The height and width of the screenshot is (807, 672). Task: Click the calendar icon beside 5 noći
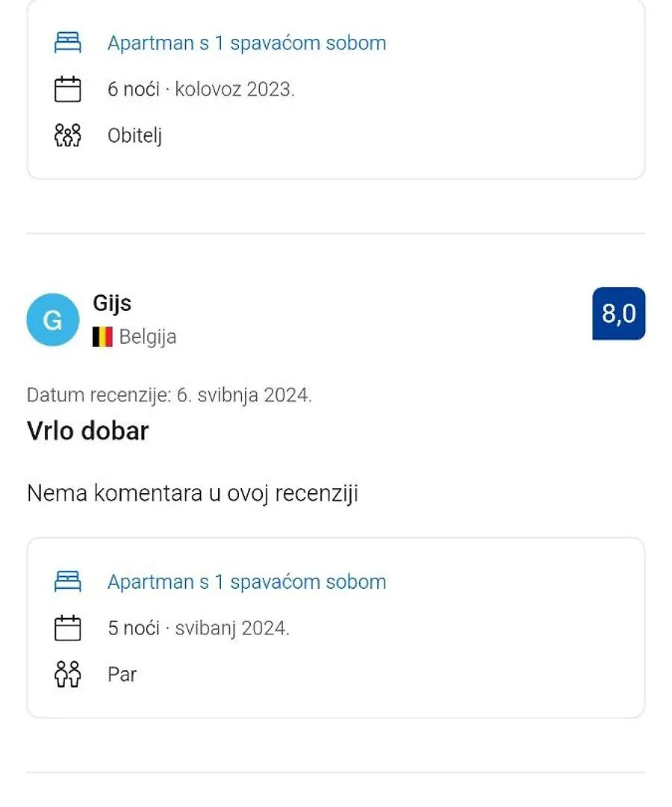tap(68, 628)
